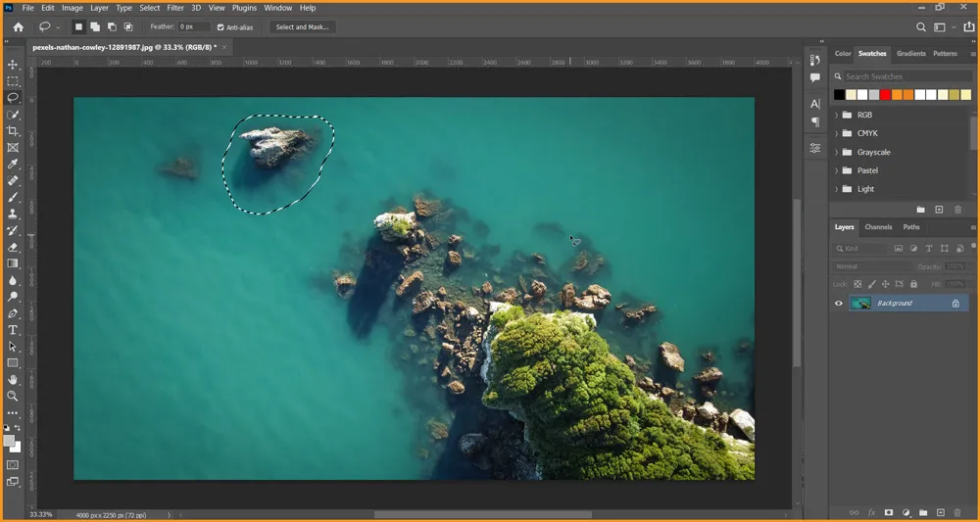Switch to the Color tab
The width and height of the screenshot is (980, 522).
click(843, 54)
